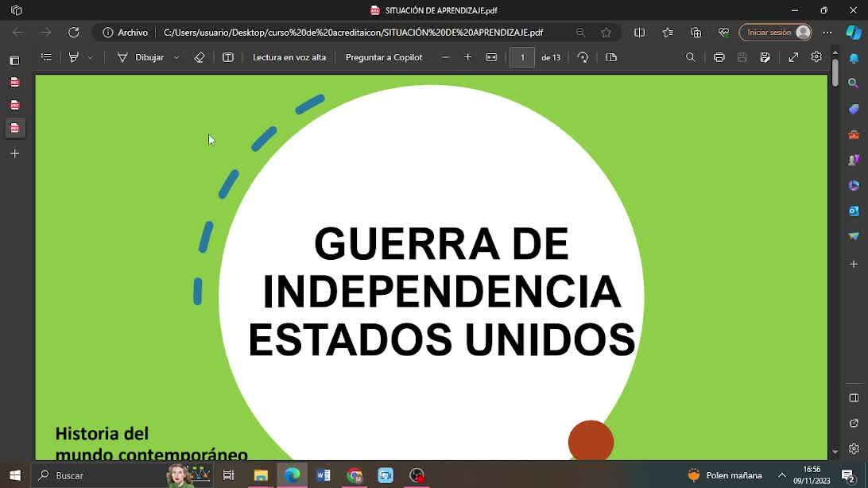Open browser settings and more menu

point(827,32)
